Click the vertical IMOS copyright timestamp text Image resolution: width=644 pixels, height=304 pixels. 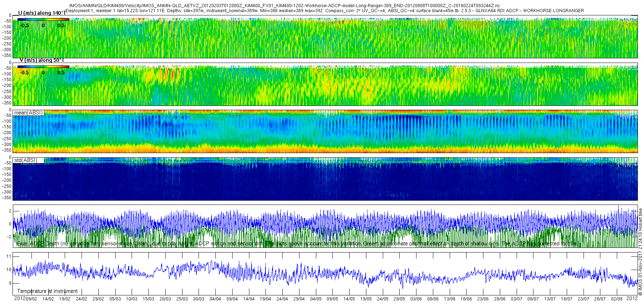640,252
